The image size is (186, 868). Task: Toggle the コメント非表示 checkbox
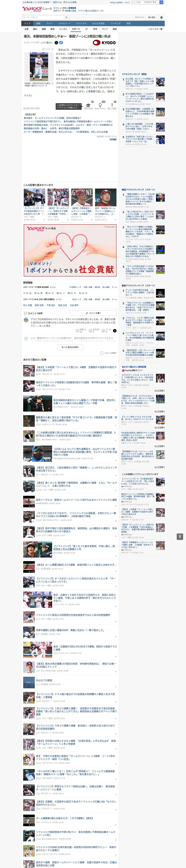102,353
